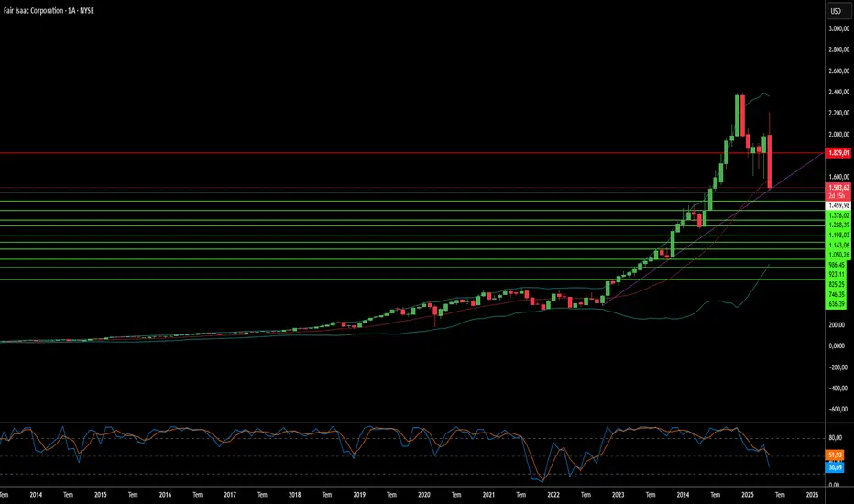This screenshot has height=504, width=854.
Task: Select the blue 30,69 indicator value
Action: (835, 467)
